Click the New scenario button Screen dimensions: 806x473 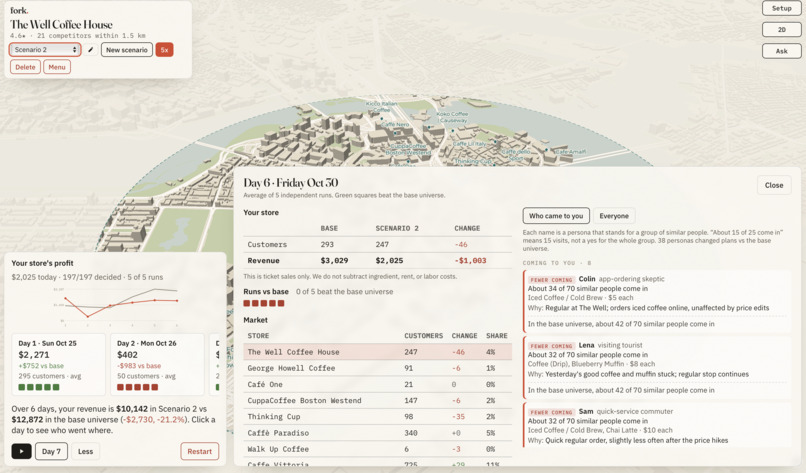(127, 50)
